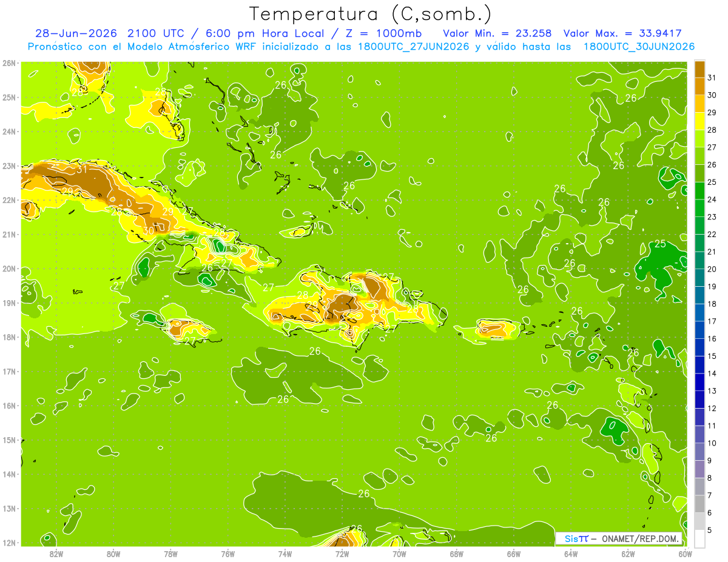Click the "17N" latitude axis label
The image size is (728, 562).
click(9, 371)
